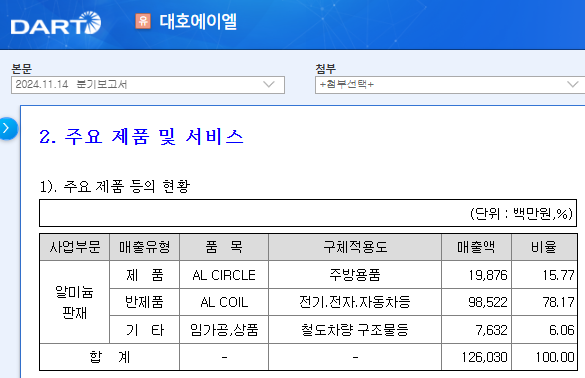
Task: Click the 78.17 ratio value
Action: click(558, 302)
